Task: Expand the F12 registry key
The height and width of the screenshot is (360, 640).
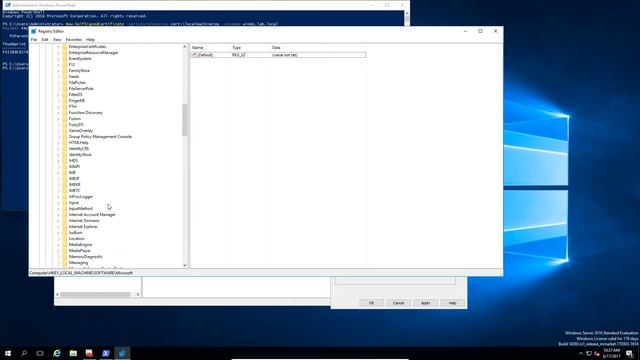Action: click(58, 64)
